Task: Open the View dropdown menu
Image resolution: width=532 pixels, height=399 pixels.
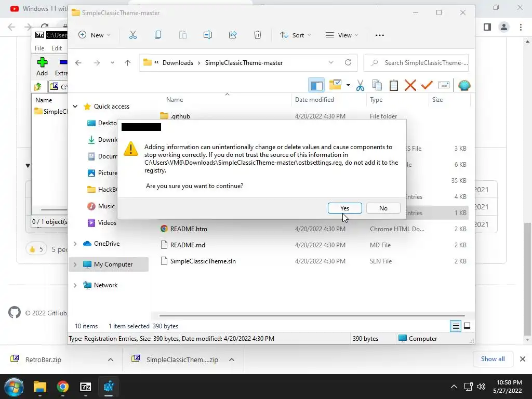Action: pos(342,35)
